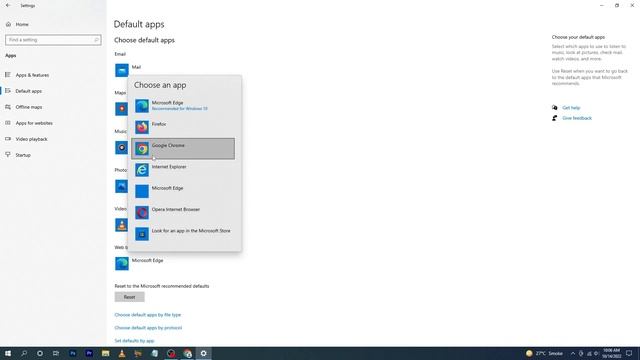Select Google Chrome in the Choose an app list
Viewport: 640px width, 360px height.
click(183, 149)
